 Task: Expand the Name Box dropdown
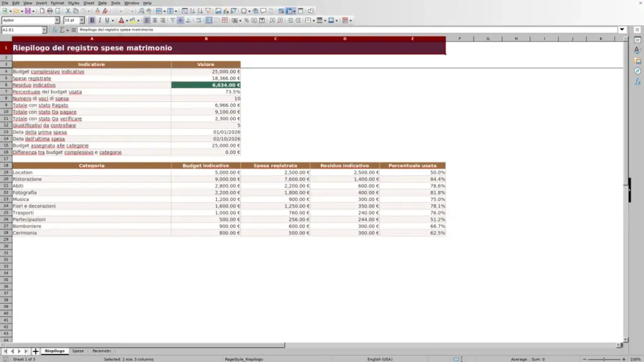click(x=45, y=30)
